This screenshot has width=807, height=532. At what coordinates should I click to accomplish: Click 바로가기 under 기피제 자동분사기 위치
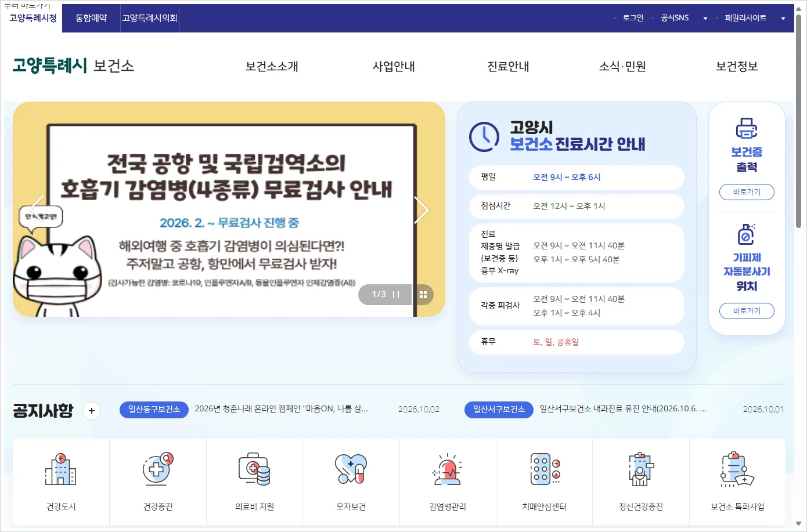(x=747, y=311)
